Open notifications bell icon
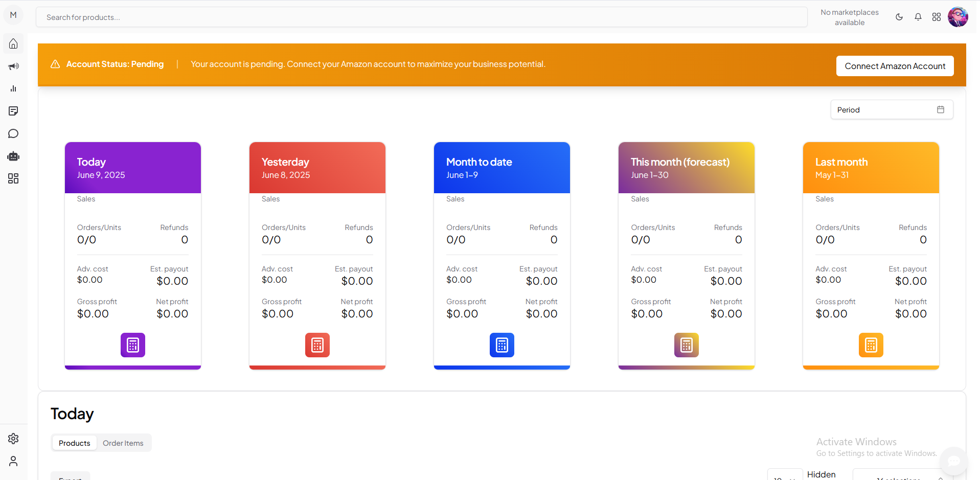 918,17
